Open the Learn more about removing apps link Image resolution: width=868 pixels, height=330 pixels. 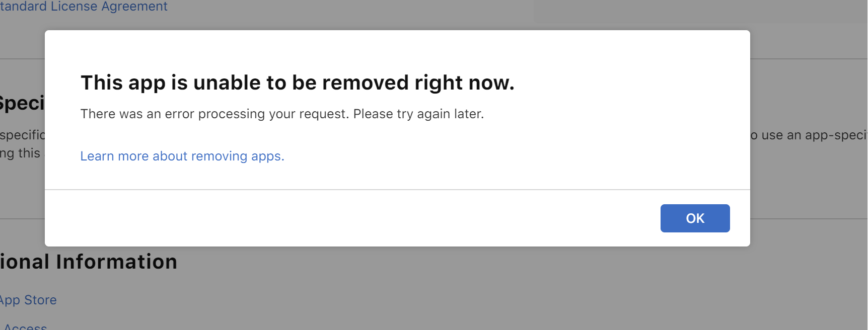[182, 156]
